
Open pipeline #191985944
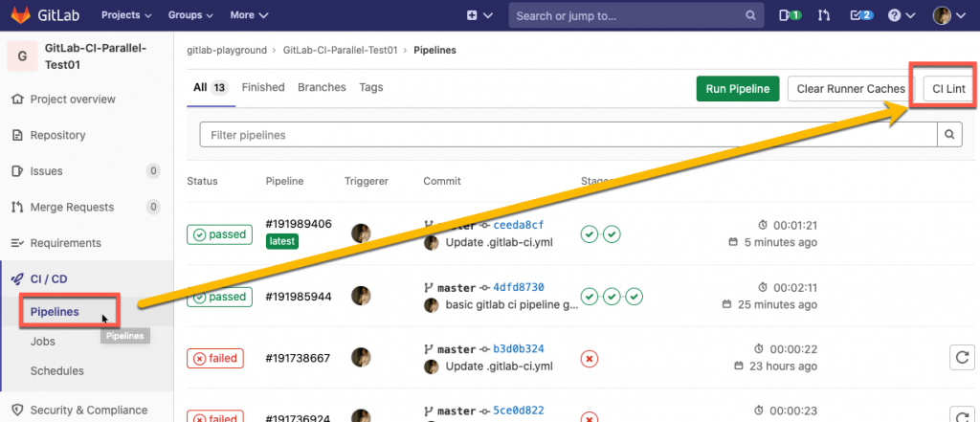[299, 297]
